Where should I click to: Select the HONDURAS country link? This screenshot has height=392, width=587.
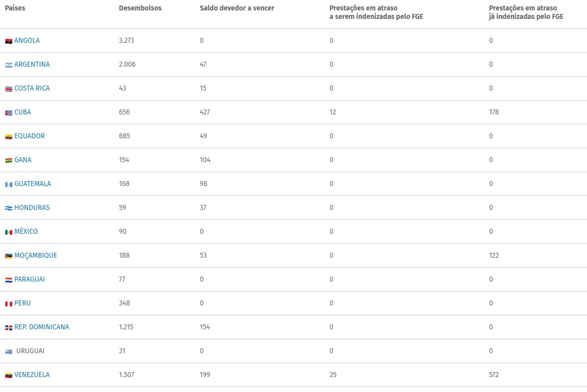32,207
